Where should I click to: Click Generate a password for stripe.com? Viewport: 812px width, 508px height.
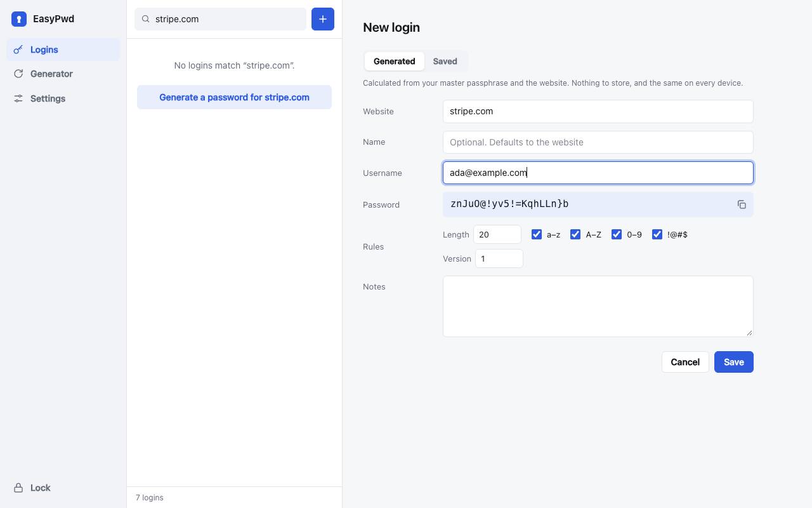click(234, 97)
